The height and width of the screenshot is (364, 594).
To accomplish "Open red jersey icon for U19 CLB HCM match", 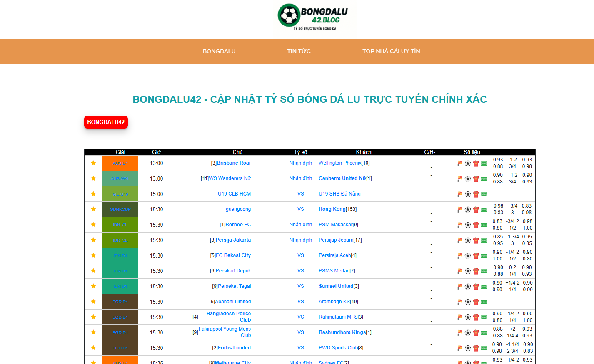I will pos(476,194).
